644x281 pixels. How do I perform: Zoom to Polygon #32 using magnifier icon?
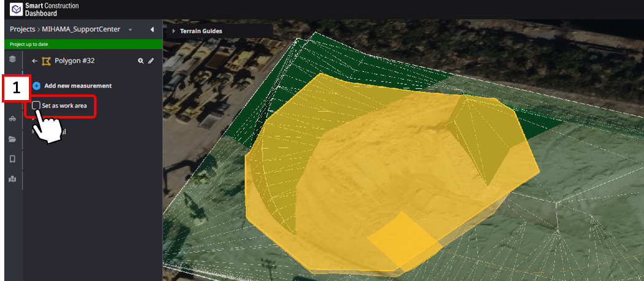tap(141, 61)
